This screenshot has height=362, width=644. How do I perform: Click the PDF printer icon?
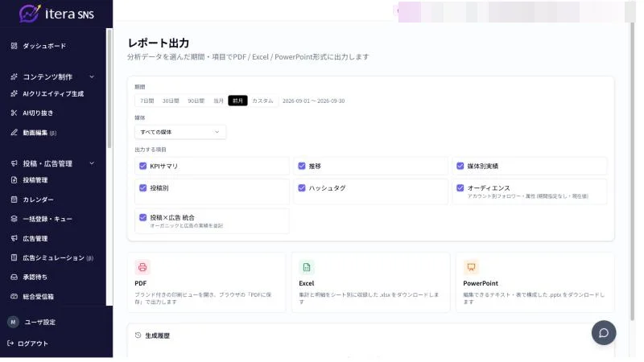[142, 267]
